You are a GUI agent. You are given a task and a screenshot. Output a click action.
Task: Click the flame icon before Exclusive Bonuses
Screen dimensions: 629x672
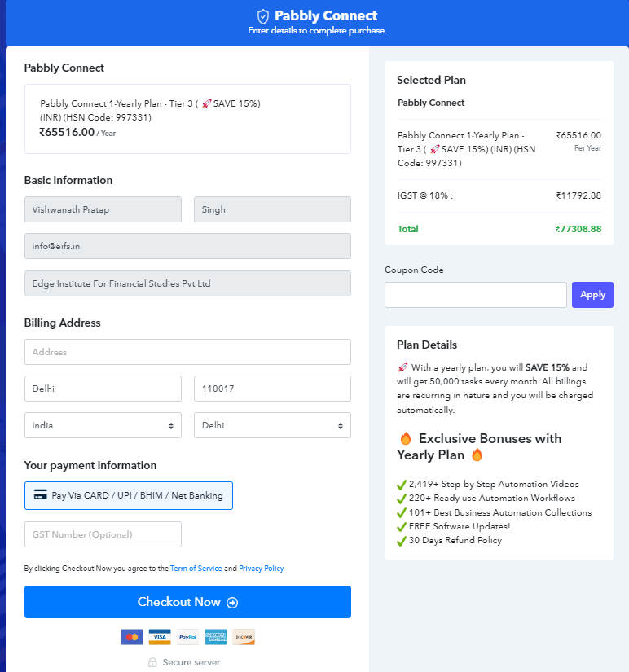pos(405,438)
